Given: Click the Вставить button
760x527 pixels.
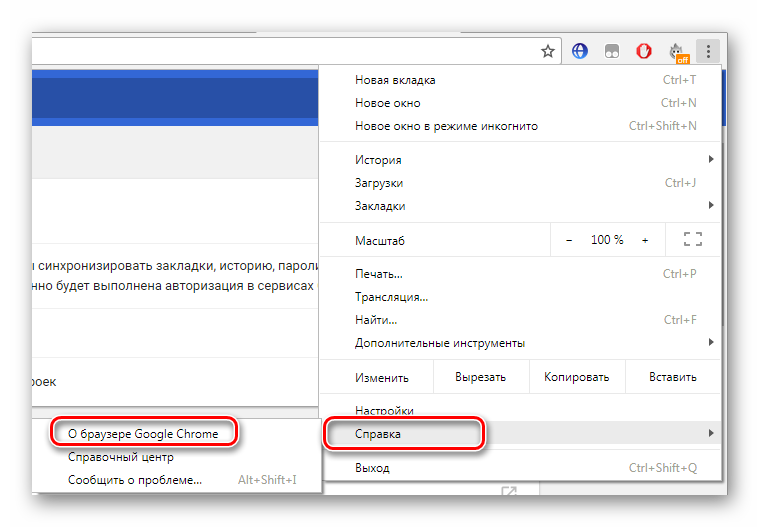Looking at the screenshot, I should coord(673,377).
